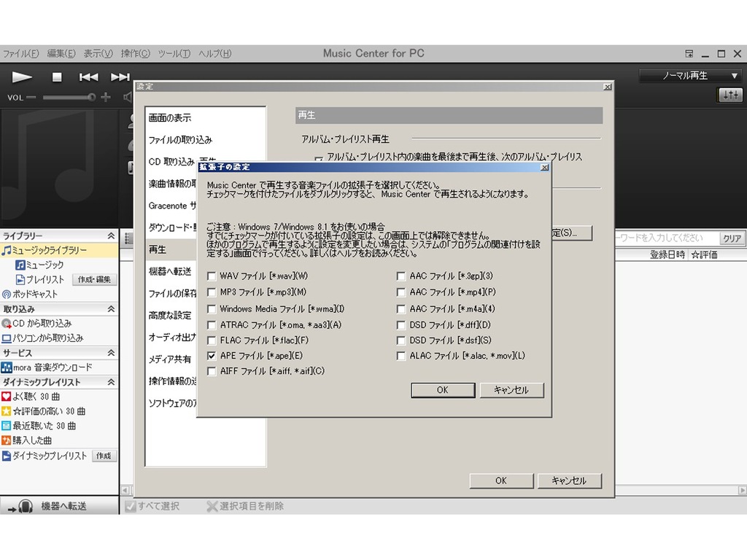Lower volume with the minus icon
Viewport: 747px width, 560px height.
pos(31,98)
